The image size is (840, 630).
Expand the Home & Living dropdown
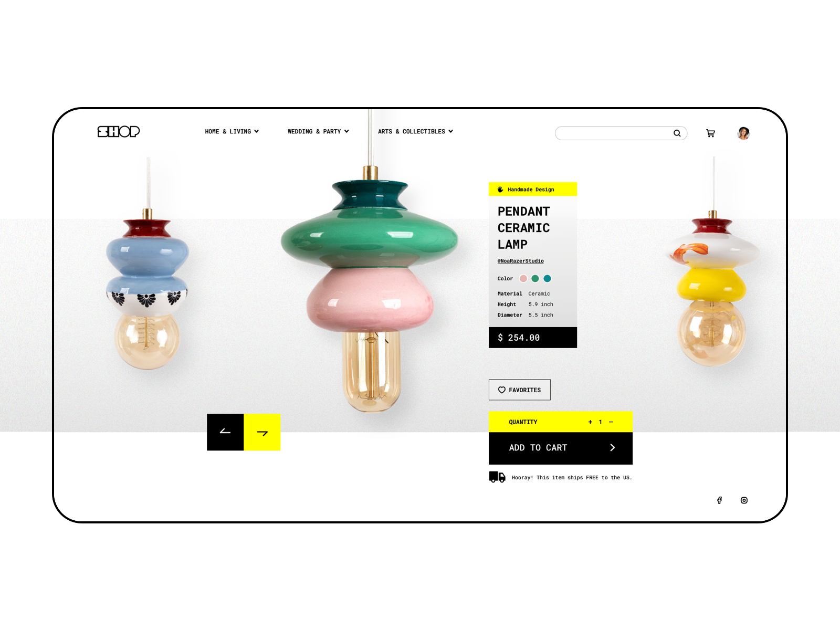(x=232, y=132)
